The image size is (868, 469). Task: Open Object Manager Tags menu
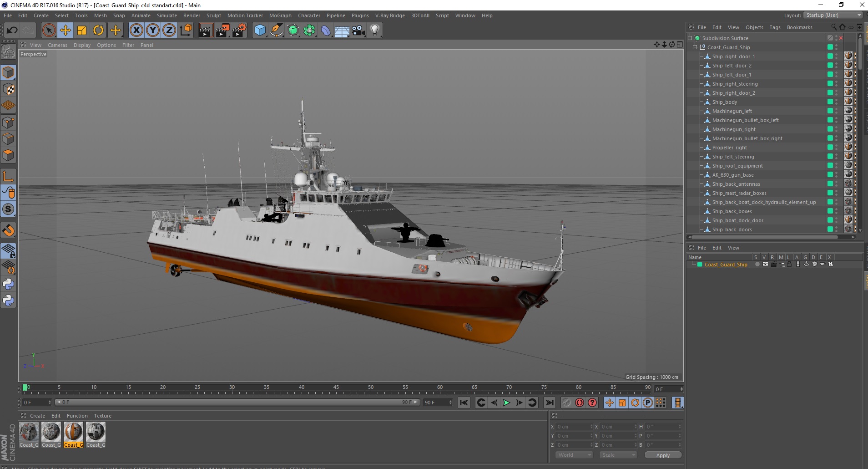775,27
